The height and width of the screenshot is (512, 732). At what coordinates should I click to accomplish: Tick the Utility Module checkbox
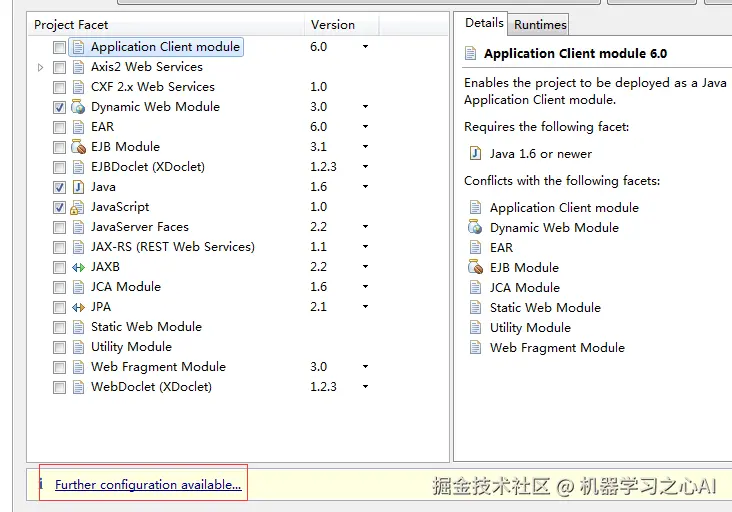point(59,347)
